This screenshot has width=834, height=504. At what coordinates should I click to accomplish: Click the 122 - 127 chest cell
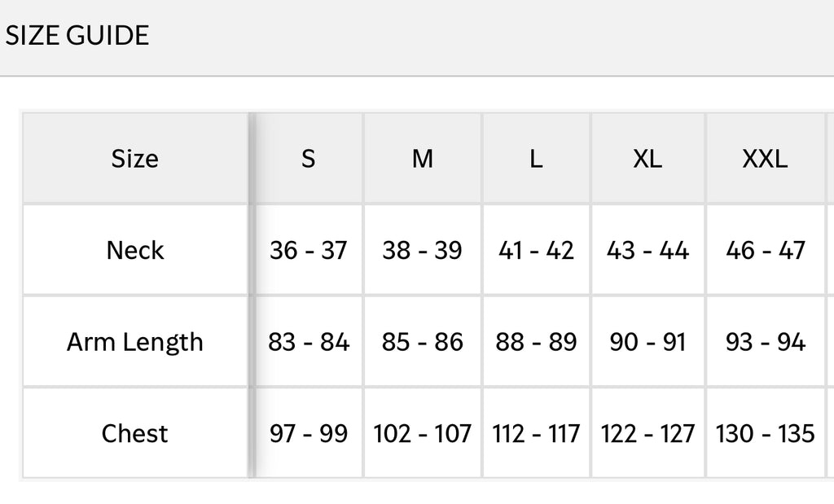point(647,433)
